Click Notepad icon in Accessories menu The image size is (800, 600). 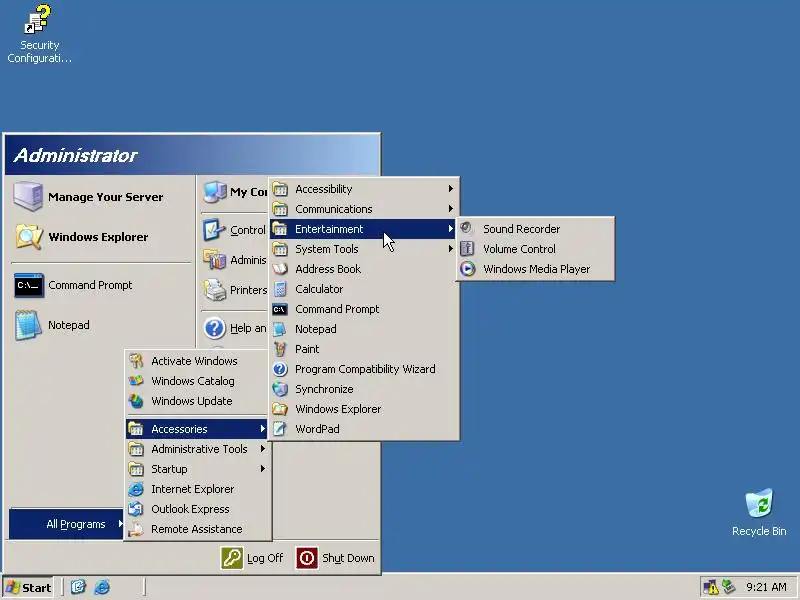point(280,329)
